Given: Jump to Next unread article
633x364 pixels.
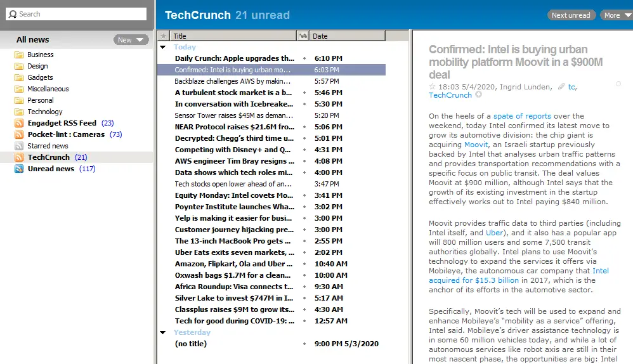Looking at the screenshot, I should [x=571, y=15].
